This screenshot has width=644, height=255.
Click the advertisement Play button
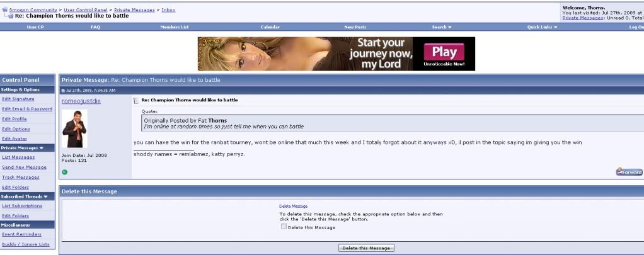pyautogui.click(x=444, y=53)
